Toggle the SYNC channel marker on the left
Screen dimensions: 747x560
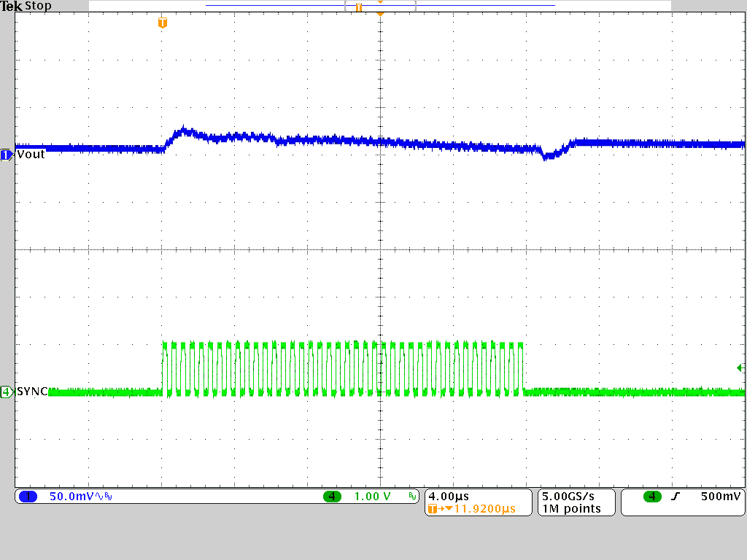[4, 392]
